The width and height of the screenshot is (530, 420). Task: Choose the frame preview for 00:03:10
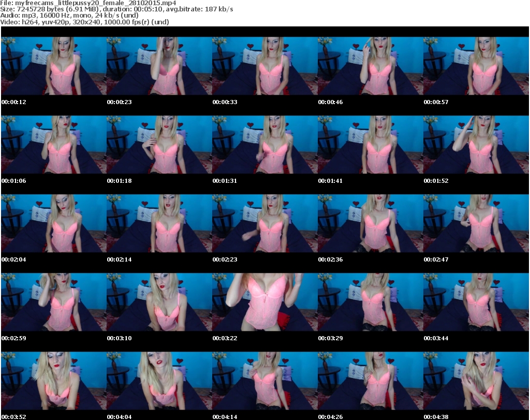point(159,302)
